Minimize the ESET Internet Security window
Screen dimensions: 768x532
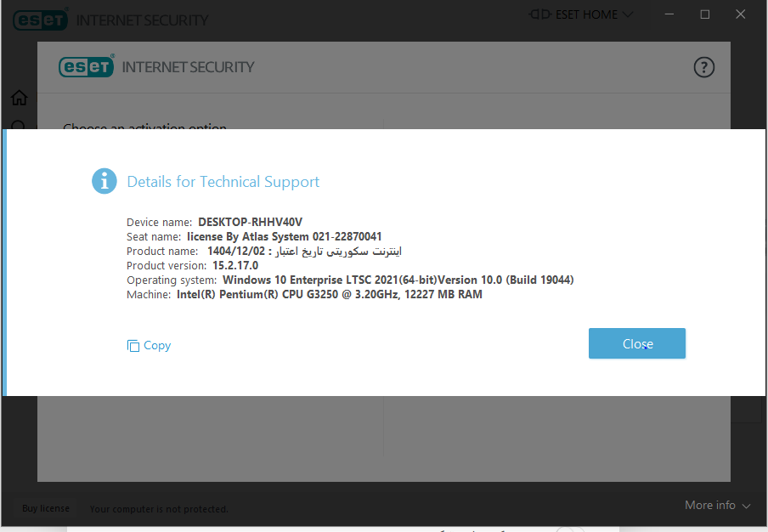(x=667, y=14)
